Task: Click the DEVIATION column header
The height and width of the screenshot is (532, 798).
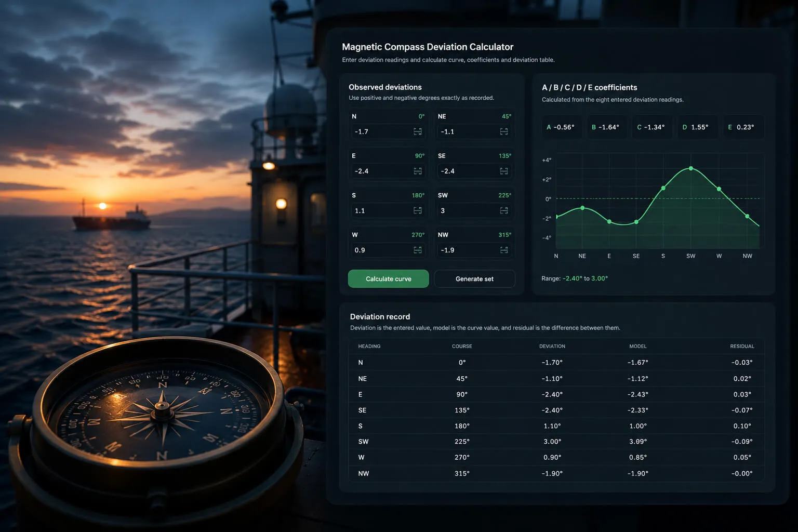Action: [x=552, y=346]
